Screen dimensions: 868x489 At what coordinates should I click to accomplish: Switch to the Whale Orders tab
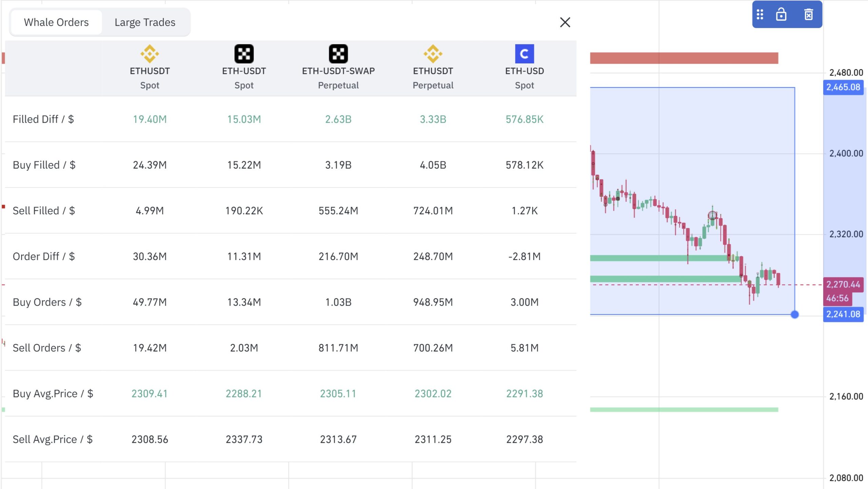pos(56,22)
